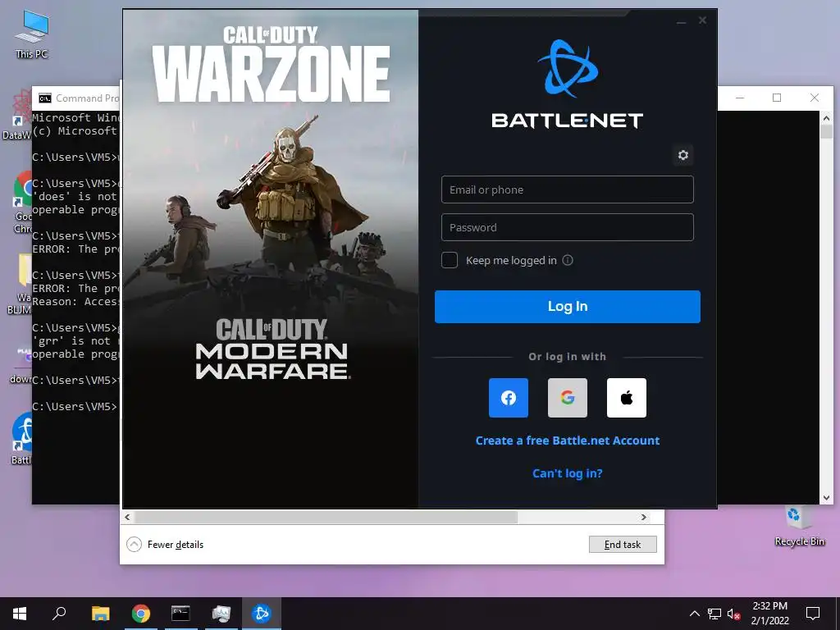Click Command Prompt scrollbar up arrow
This screenshot has height=630, width=840.
(x=826, y=118)
